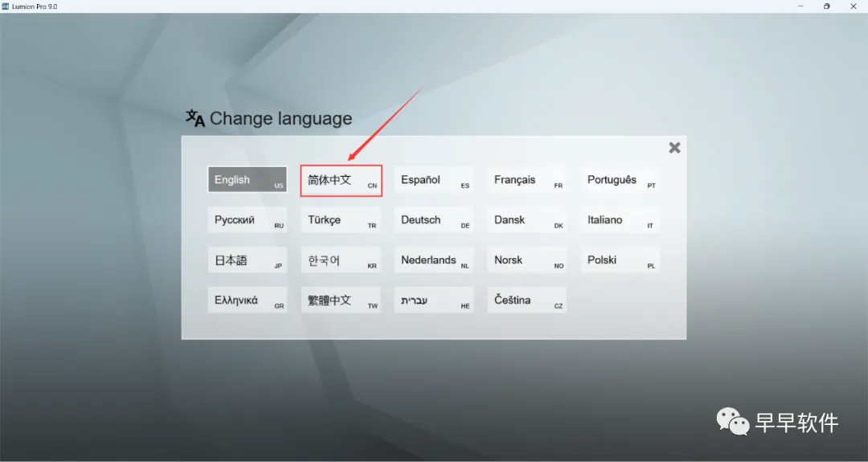Viewport: 868px width, 462px height.
Task: Choose Čeština as the language
Action: click(527, 300)
